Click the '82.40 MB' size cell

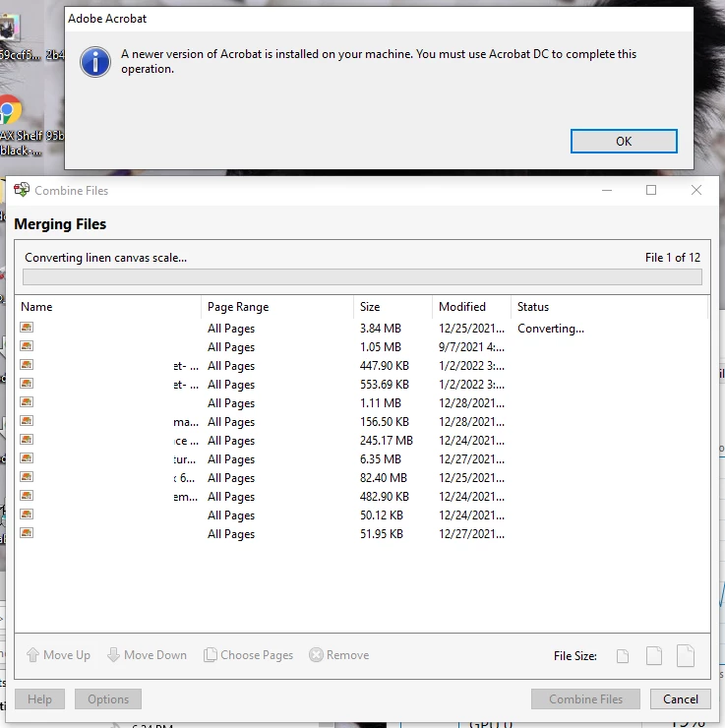pos(384,478)
